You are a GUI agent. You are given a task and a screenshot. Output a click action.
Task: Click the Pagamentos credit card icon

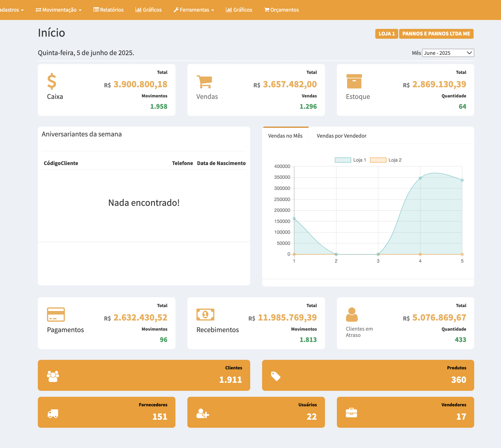56,315
